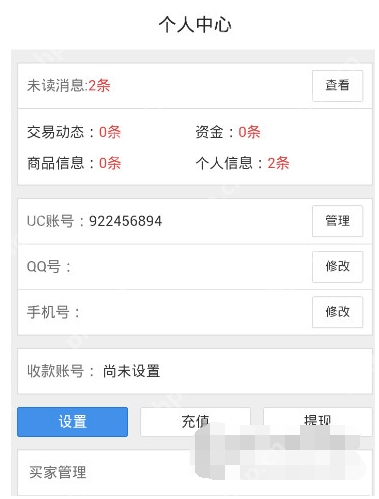This screenshot has height=499, width=379.
Task: Open unread messages with the 查看 button
Action: 337,86
